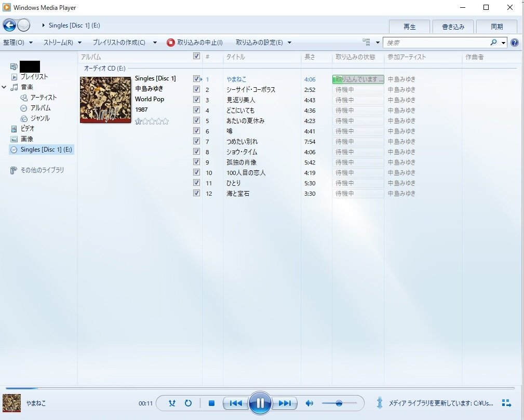Skip to previous track
Screen dimensions: 524x420
coord(236,403)
